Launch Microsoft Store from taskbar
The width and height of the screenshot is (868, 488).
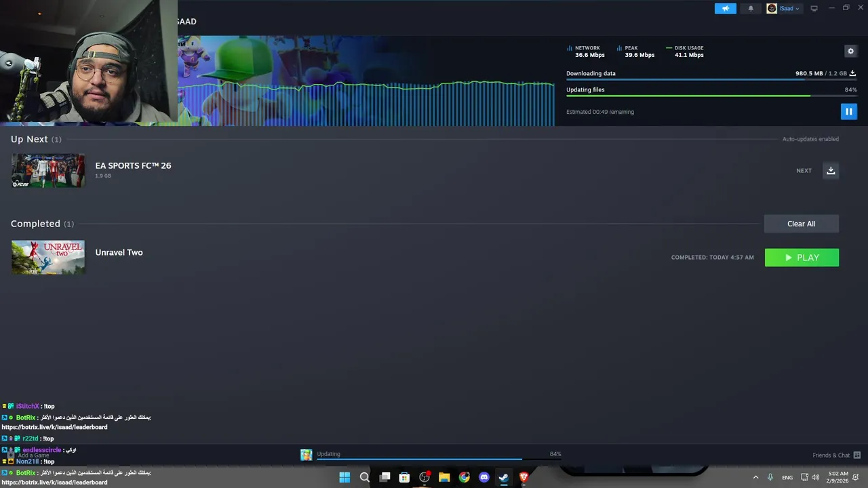(404, 477)
